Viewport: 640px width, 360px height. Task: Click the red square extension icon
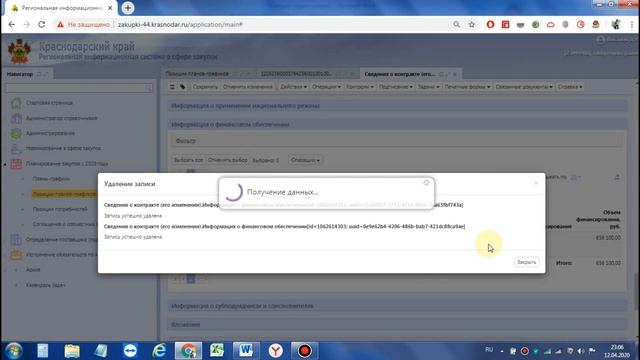505,24
